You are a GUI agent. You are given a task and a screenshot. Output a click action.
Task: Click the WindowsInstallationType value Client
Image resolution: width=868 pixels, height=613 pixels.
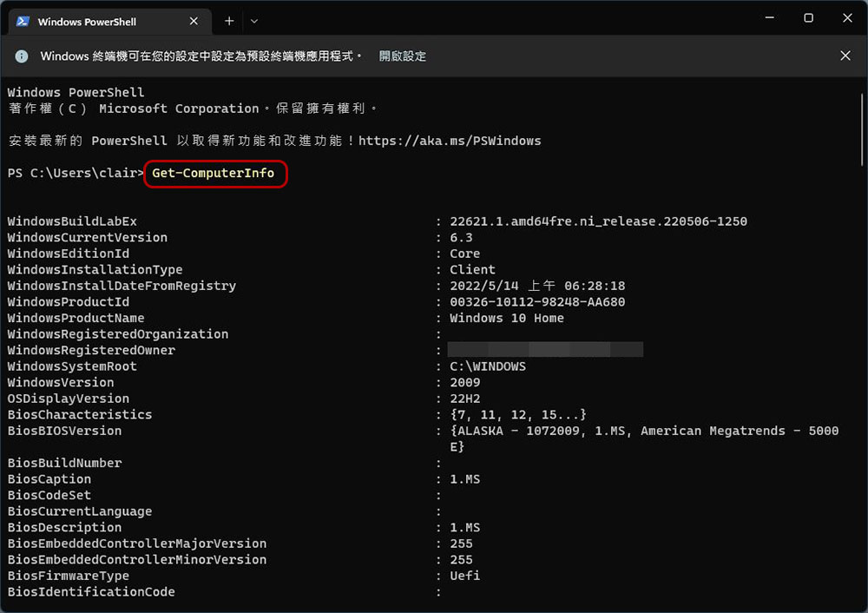click(x=472, y=270)
